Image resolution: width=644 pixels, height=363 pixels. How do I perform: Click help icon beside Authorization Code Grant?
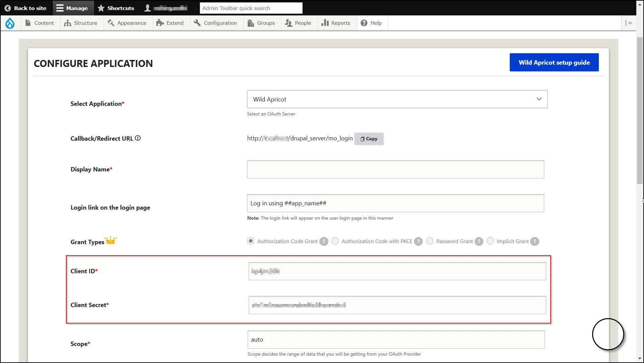coord(324,241)
